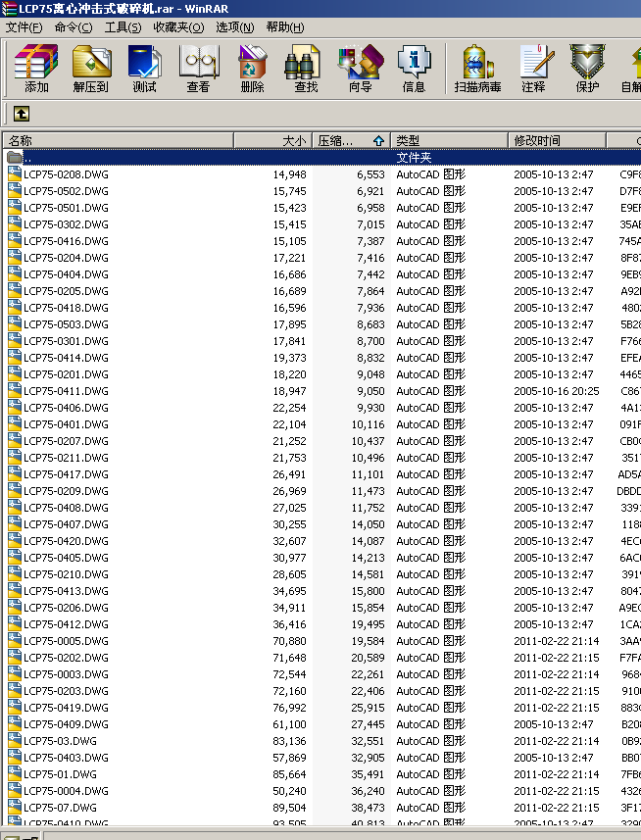Click the DWG icon beside LCP75-0407.DWG
The width and height of the screenshot is (641, 840).
coord(15,524)
